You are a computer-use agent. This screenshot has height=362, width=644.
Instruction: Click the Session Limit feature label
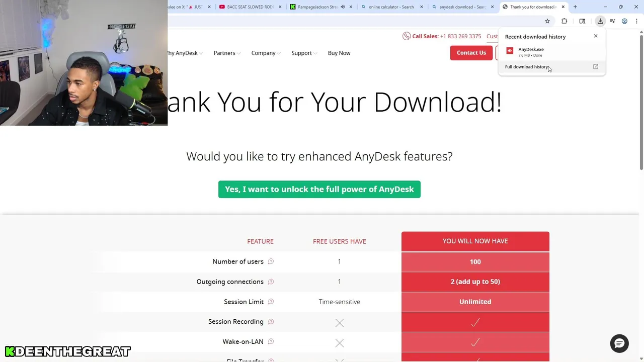244,302
